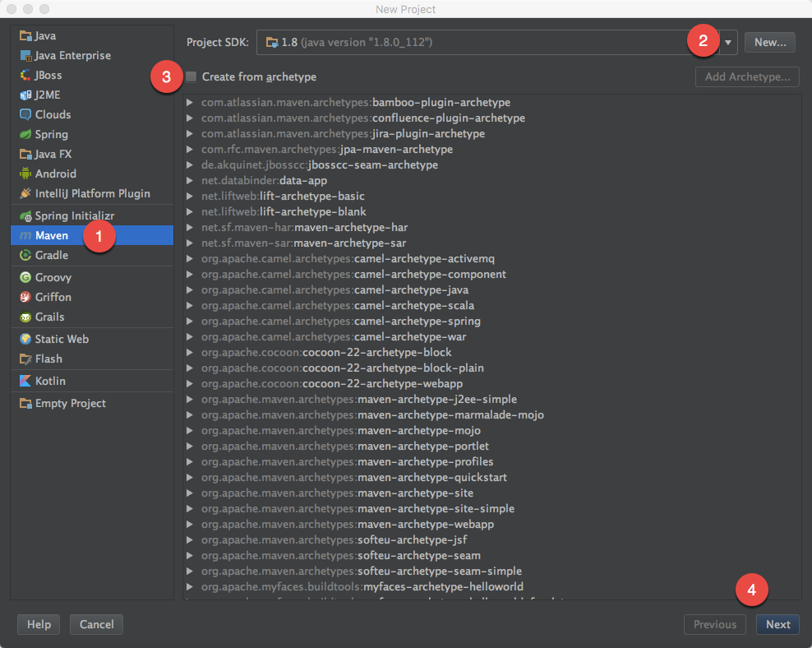
Task: Expand maven-archetype-quickstart entry
Action: (x=190, y=477)
